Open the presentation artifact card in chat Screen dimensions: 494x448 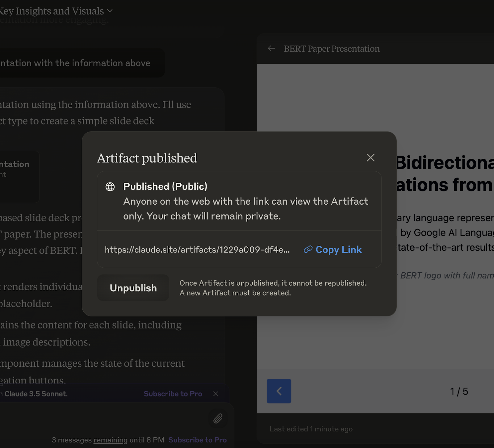pyautogui.click(x=19, y=177)
